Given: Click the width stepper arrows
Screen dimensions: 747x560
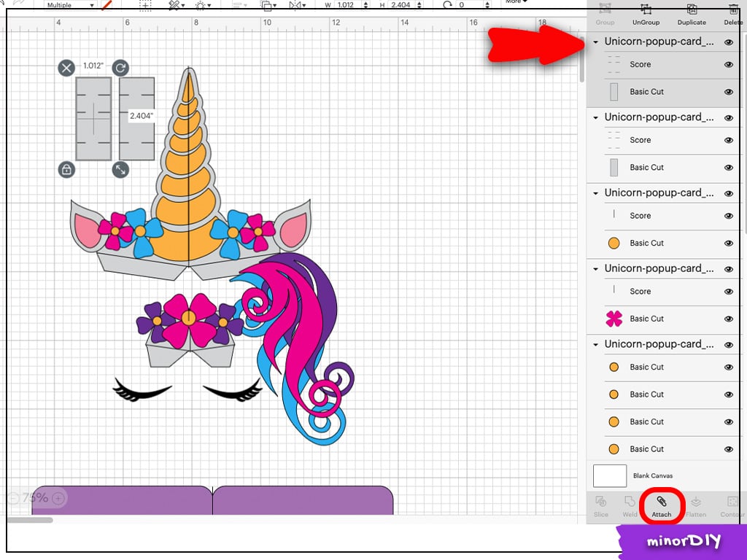Looking at the screenshot, I should point(365,5).
